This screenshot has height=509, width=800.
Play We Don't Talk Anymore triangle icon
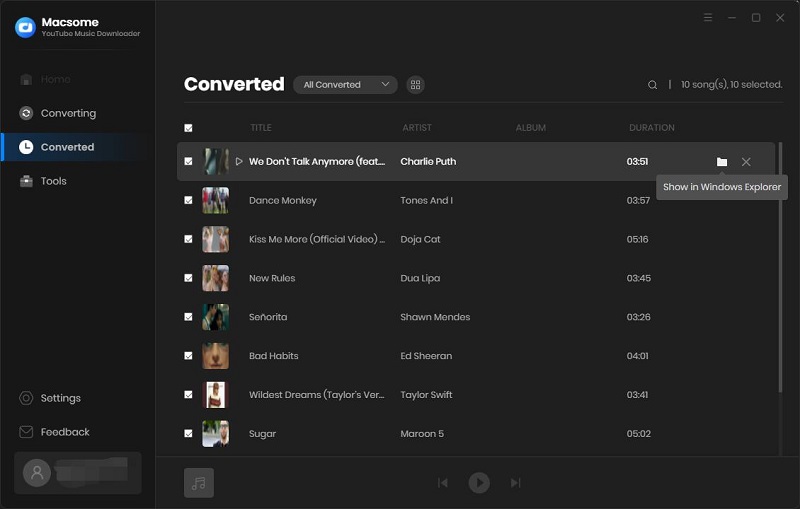[239, 161]
